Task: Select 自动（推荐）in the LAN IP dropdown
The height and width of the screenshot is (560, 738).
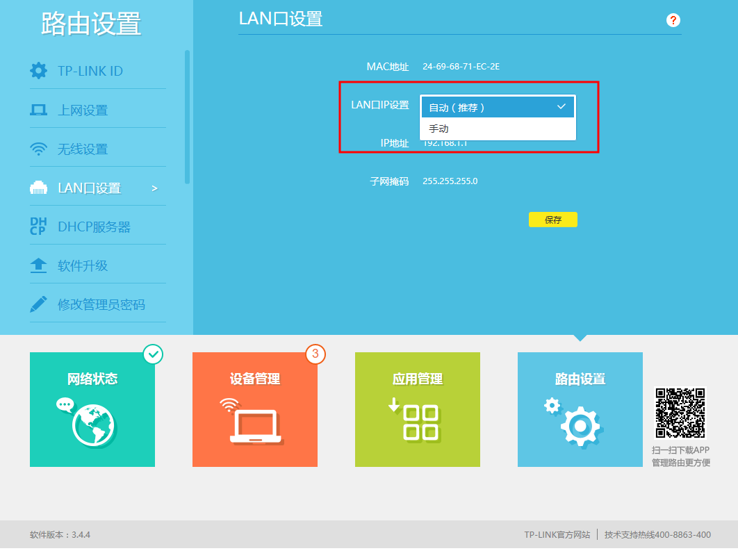Action: [498, 107]
